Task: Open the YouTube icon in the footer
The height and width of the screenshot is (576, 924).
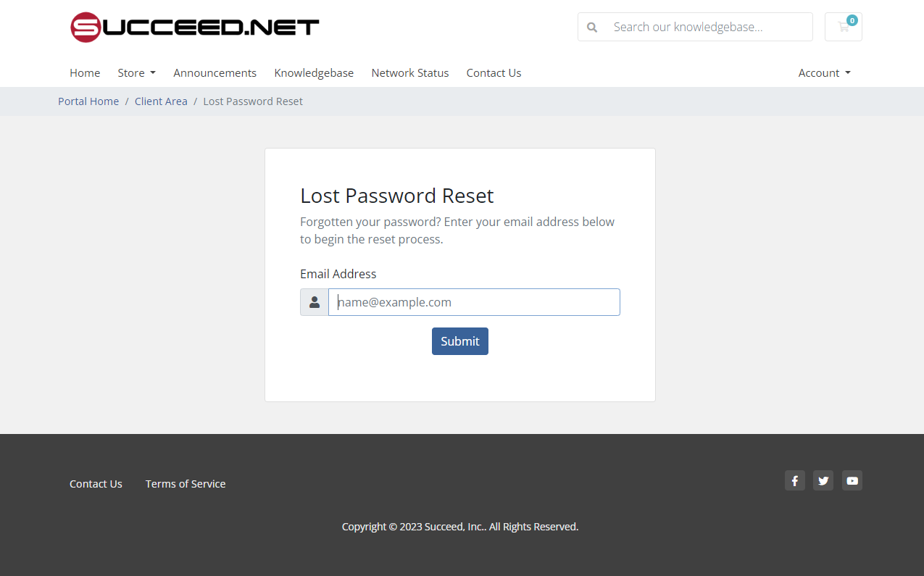Action: point(852,480)
